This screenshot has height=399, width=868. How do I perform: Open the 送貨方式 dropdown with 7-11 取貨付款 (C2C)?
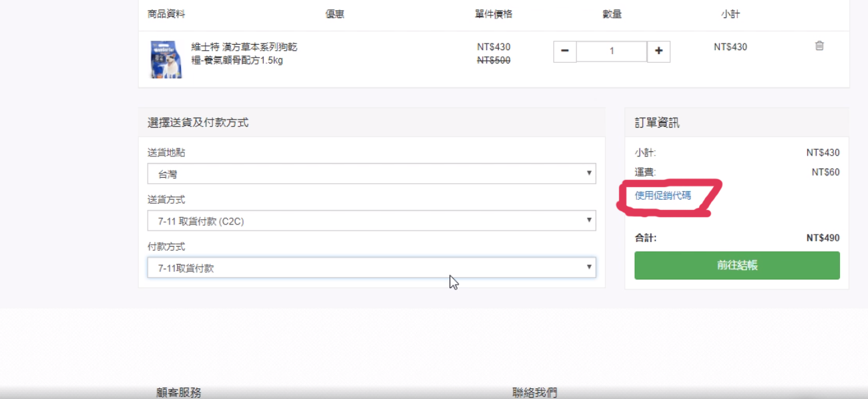click(371, 221)
